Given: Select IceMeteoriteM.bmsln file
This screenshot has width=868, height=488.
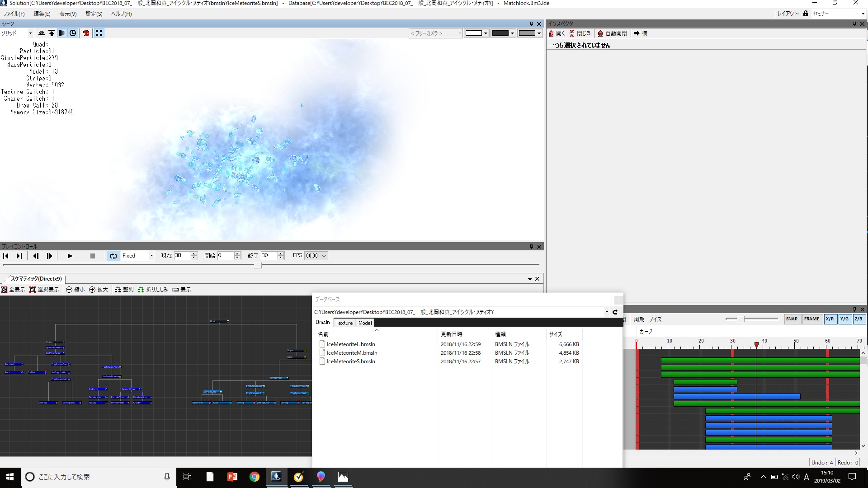Looking at the screenshot, I should pos(352,353).
